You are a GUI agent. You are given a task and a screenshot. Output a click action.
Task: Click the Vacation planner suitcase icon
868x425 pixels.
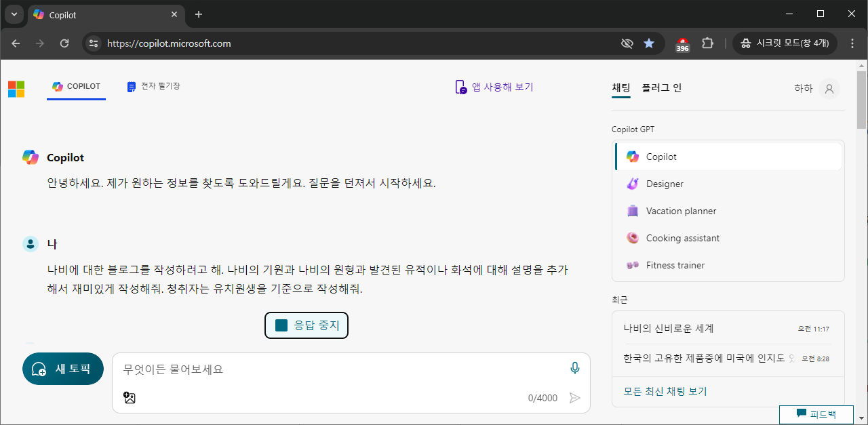(x=633, y=211)
